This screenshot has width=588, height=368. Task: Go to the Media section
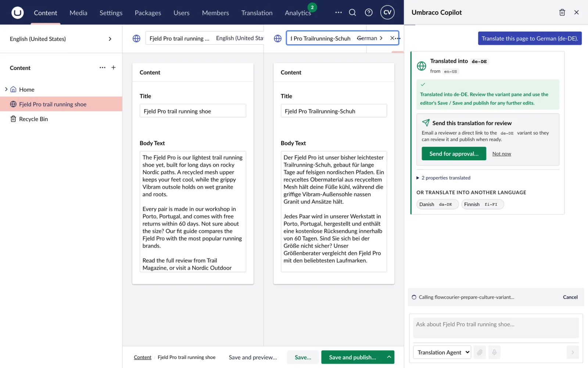78,13
